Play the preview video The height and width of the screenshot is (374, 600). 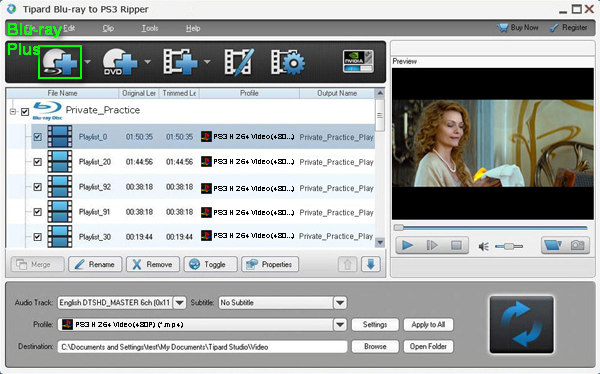tap(407, 245)
